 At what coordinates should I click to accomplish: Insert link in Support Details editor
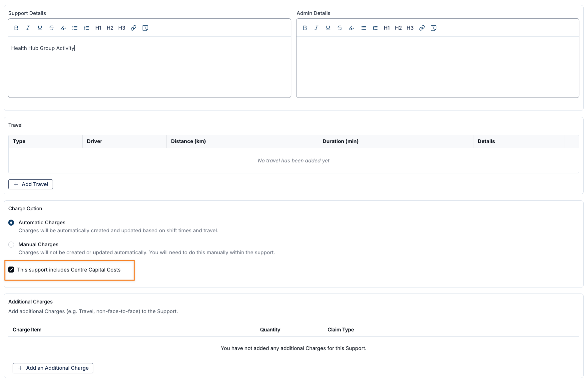pyautogui.click(x=134, y=28)
